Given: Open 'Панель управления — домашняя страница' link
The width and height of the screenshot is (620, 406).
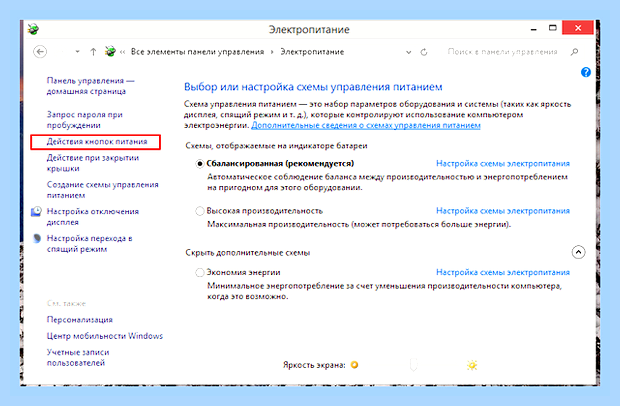Looking at the screenshot, I should click(x=91, y=86).
